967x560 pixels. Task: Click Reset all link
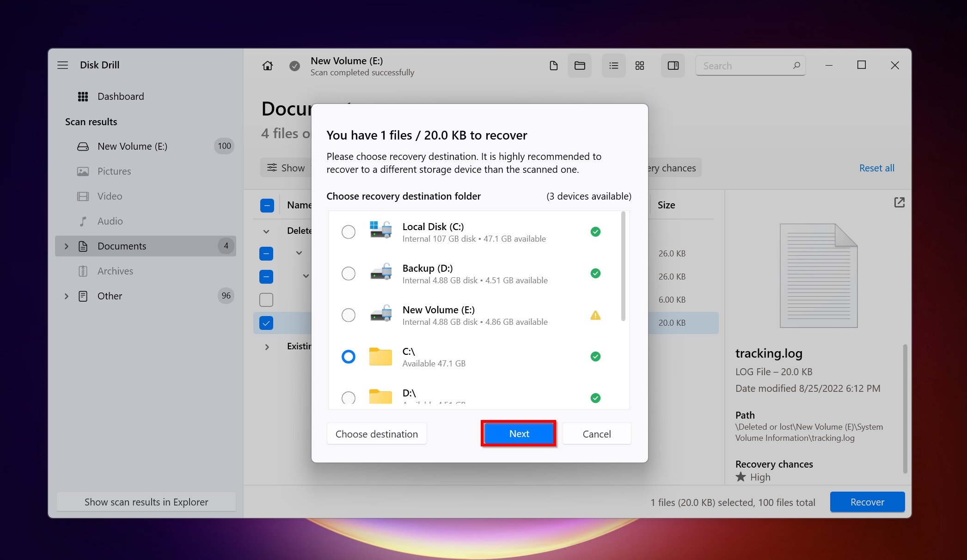pyautogui.click(x=876, y=168)
